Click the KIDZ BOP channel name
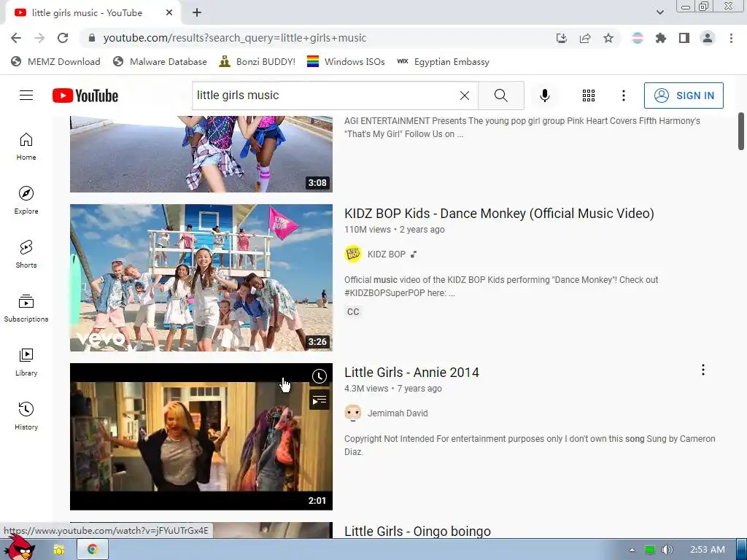The width and height of the screenshot is (747, 560). point(387,254)
